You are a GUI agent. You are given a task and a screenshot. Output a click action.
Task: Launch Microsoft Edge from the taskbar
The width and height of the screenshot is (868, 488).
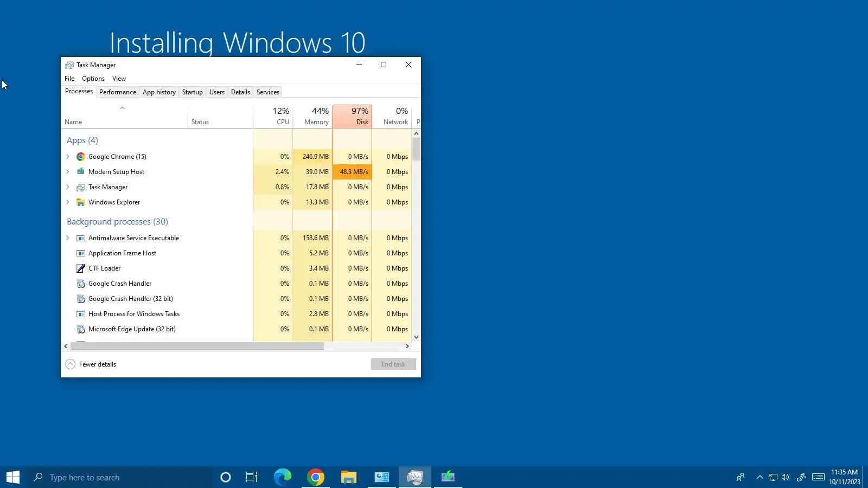(283, 477)
